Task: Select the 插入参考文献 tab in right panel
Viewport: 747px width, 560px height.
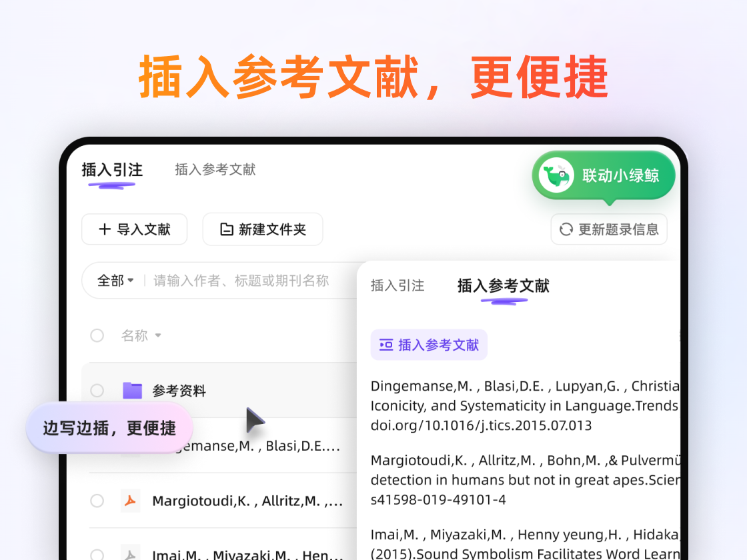Action: pyautogui.click(x=502, y=285)
